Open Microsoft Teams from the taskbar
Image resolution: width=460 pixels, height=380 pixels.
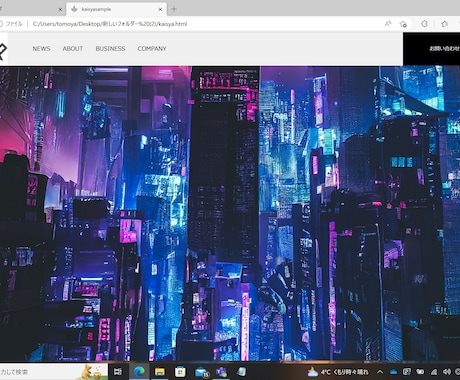pos(222,371)
